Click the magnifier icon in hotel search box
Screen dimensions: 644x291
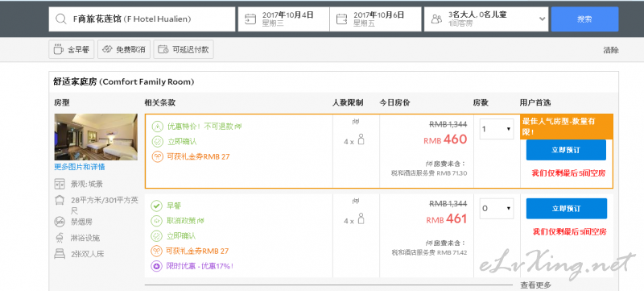point(61,19)
